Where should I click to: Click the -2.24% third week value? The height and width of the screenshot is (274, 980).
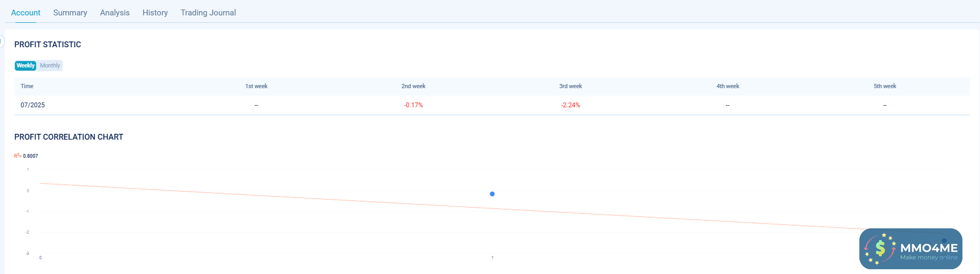tap(570, 105)
